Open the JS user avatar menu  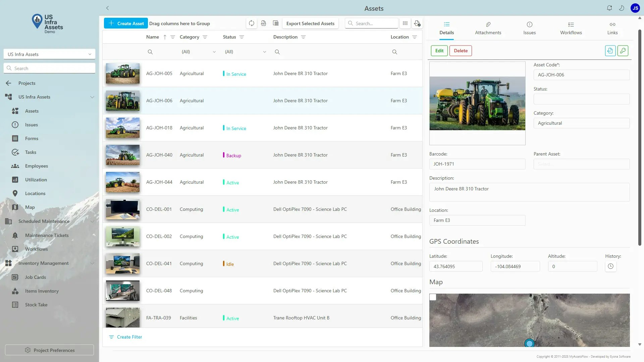pyautogui.click(x=635, y=8)
